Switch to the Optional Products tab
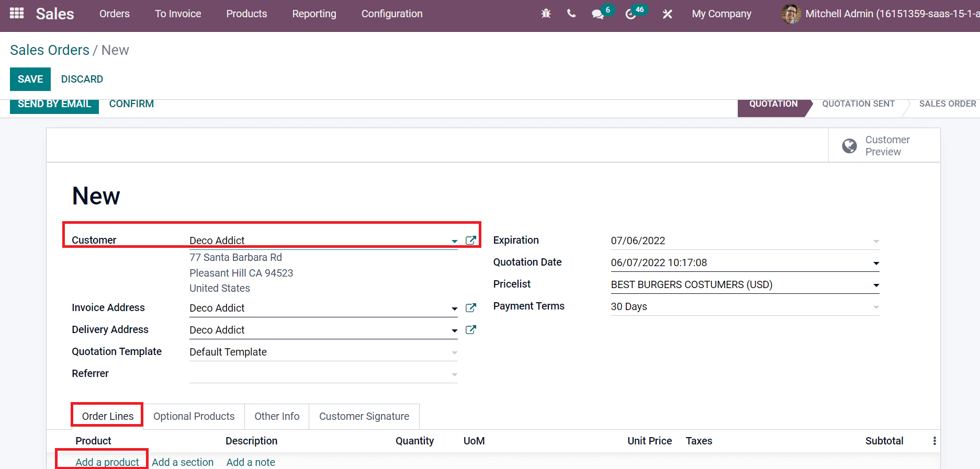 [194, 416]
